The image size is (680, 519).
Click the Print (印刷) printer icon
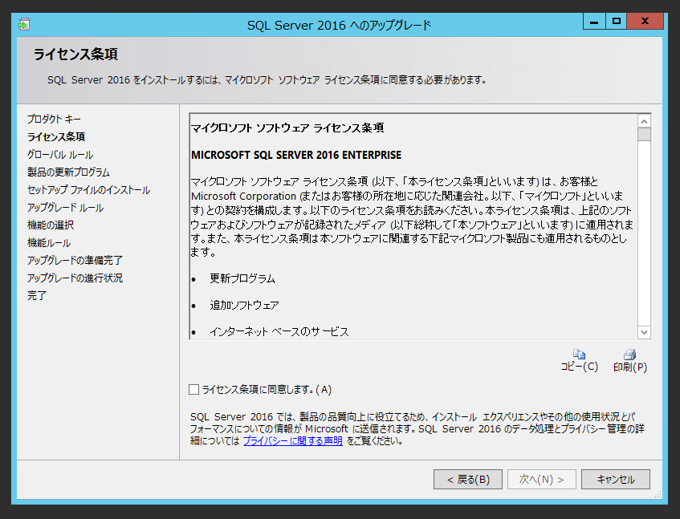point(630,355)
